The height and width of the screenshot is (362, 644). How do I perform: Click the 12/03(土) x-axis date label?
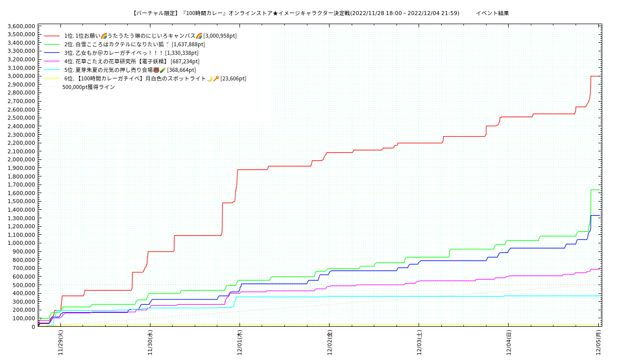click(419, 343)
